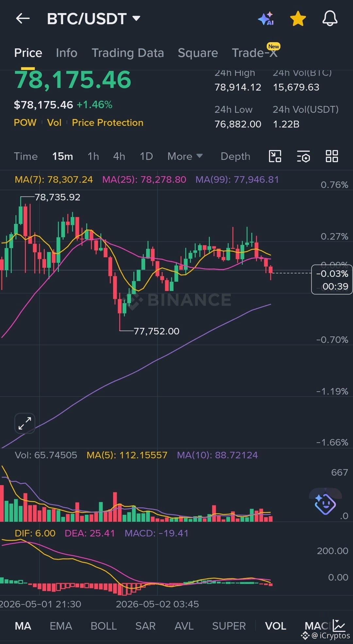Click the 24h High value 78,914.12
353x644 pixels.
pos(238,87)
